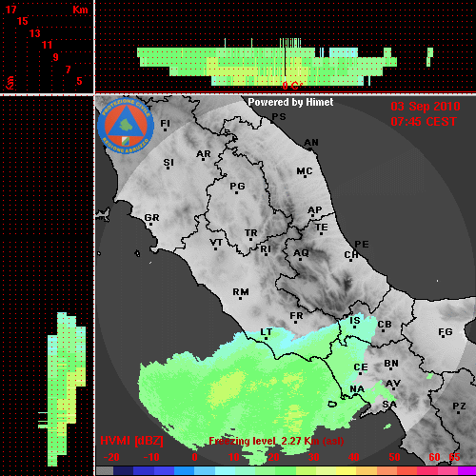
Task: Click the '-20' dBZ scale value
Action: (111, 457)
